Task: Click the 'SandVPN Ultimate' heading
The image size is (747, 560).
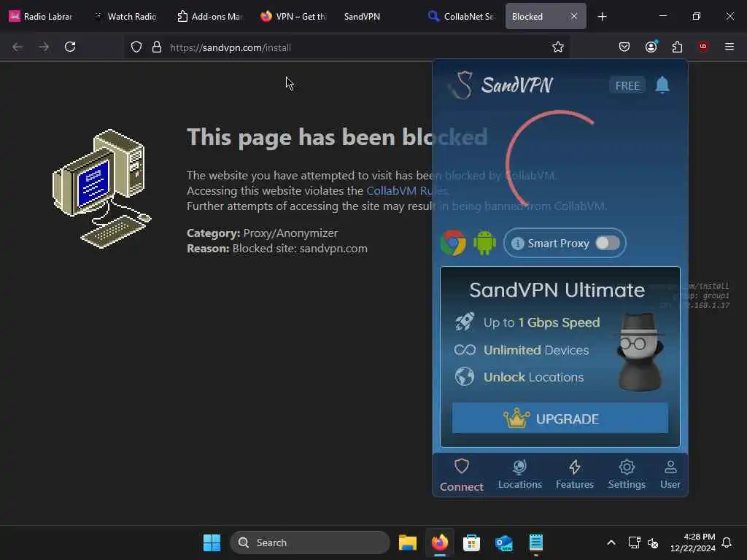Action: pos(557,290)
